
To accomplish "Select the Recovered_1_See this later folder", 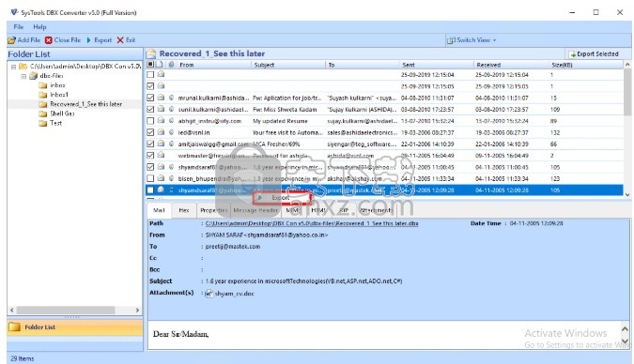I will tap(85, 104).
